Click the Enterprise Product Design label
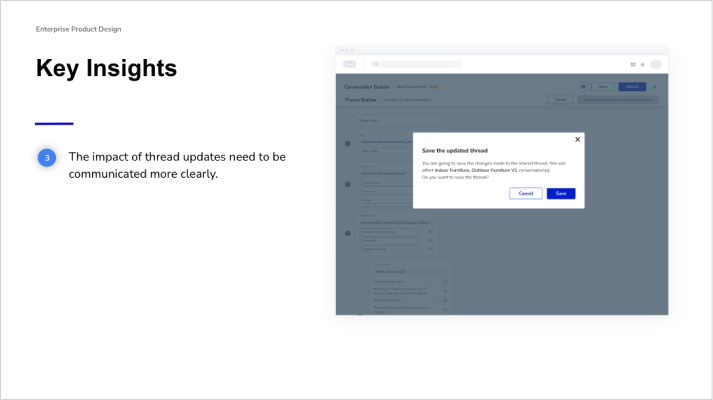The height and width of the screenshot is (400, 713). tap(78, 29)
